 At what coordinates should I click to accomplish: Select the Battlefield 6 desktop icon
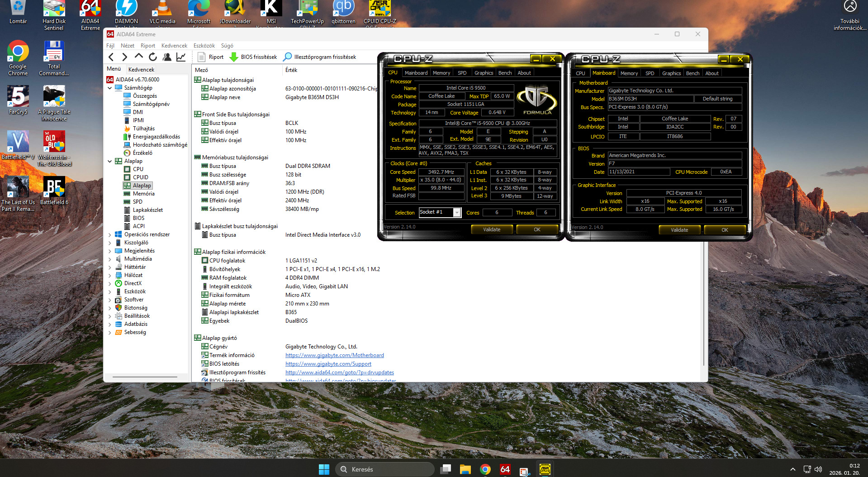click(54, 191)
